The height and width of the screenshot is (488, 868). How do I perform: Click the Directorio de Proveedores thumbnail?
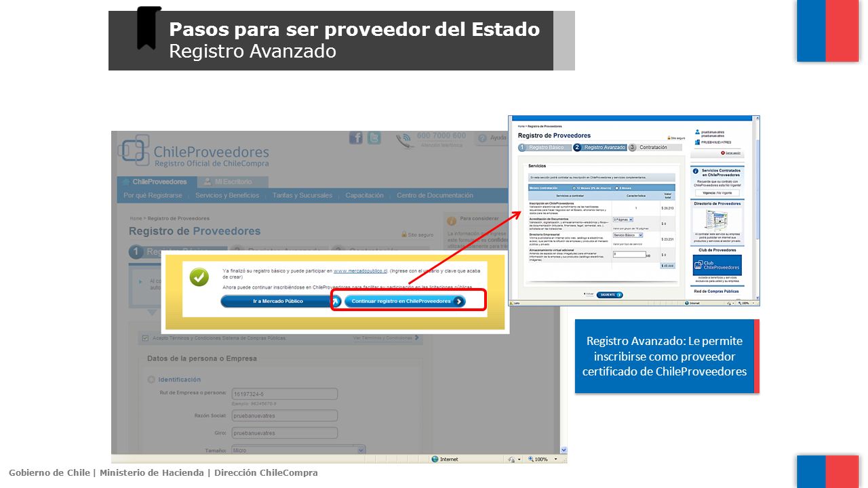click(x=717, y=220)
